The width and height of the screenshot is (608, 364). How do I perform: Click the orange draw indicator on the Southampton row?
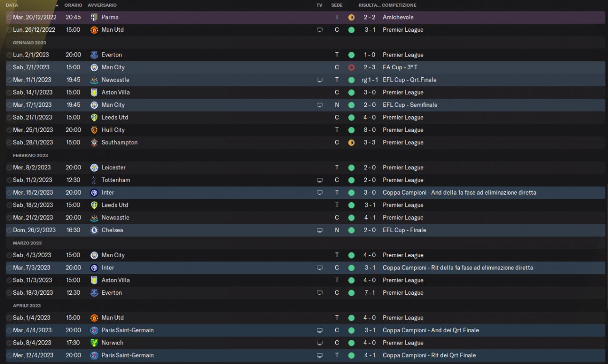coord(351,142)
